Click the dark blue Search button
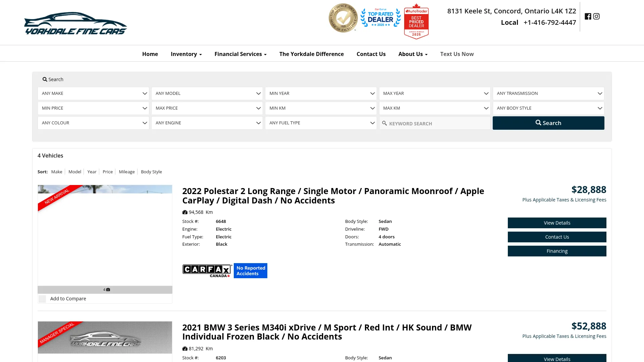Image resolution: width=644 pixels, height=362 pixels. click(548, 123)
